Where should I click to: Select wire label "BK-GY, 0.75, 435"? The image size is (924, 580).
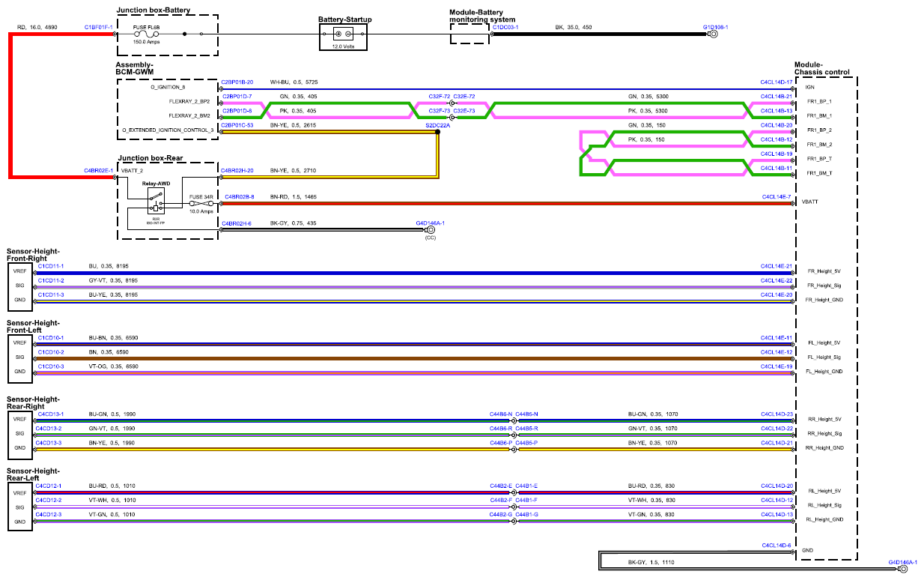pos(293,223)
